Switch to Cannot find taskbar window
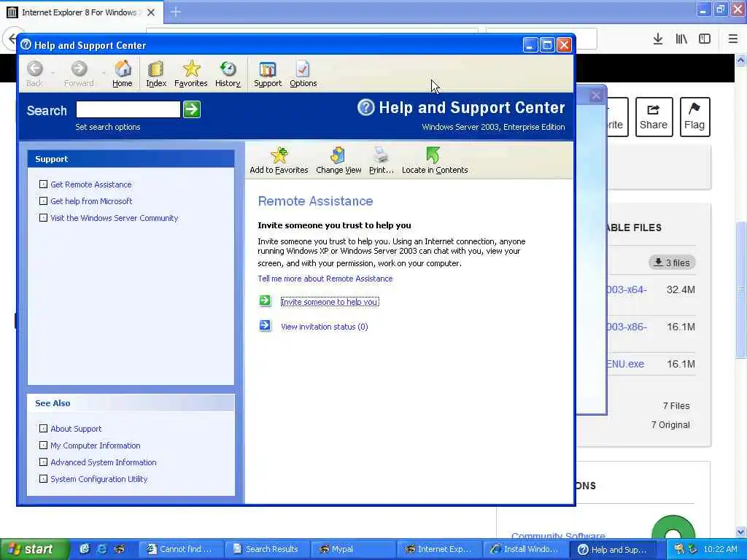Viewport: 747px width, 560px height. 181,549
